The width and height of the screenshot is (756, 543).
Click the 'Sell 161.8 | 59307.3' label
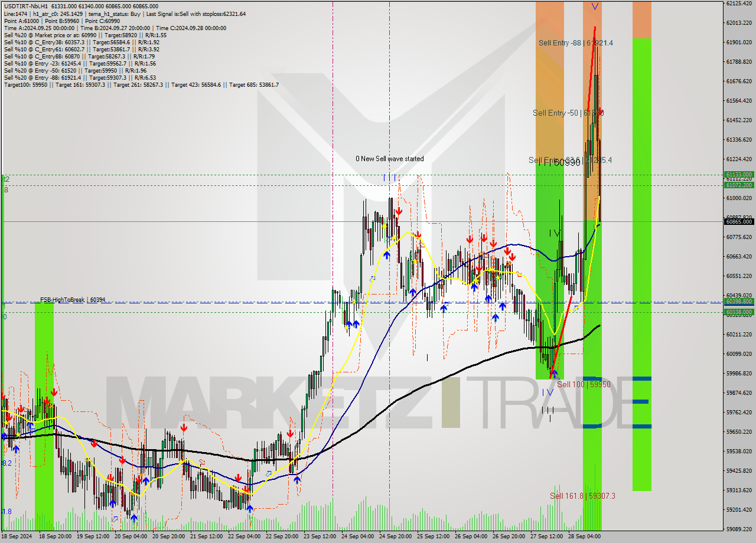[x=582, y=496]
